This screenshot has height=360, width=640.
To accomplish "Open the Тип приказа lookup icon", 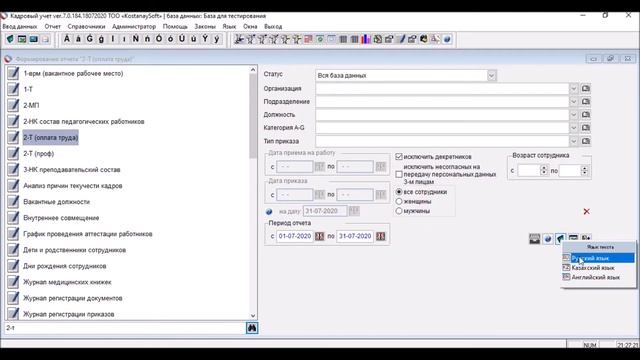I will [586, 141].
